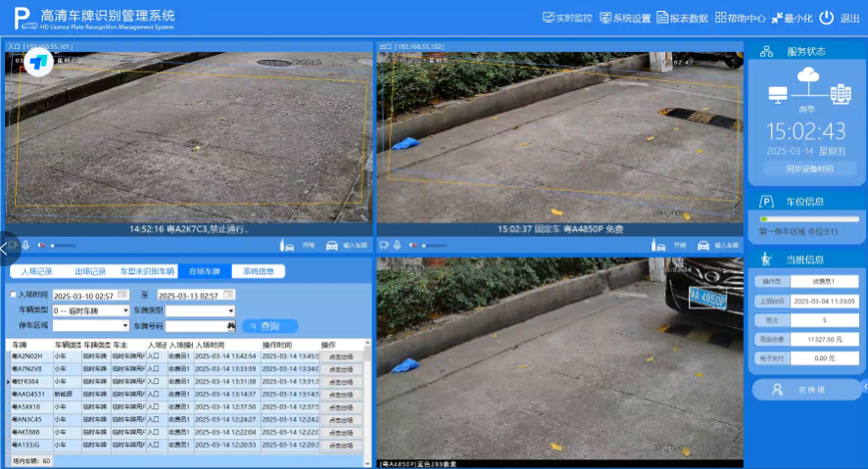Click the 查询 search button
This screenshot has width=868, height=469.
pos(265,325)
